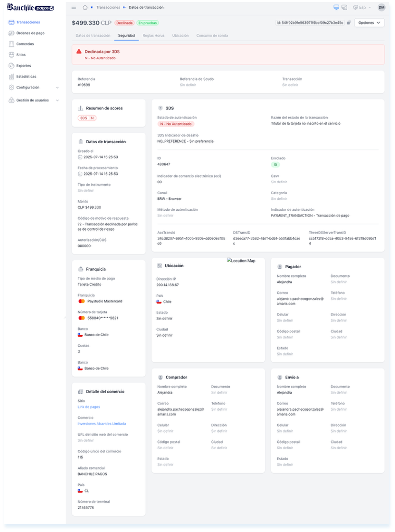Click the Envío a card person icon
Image resolution: width=395 pixels, height=532 pixels.
pos(280,377)
